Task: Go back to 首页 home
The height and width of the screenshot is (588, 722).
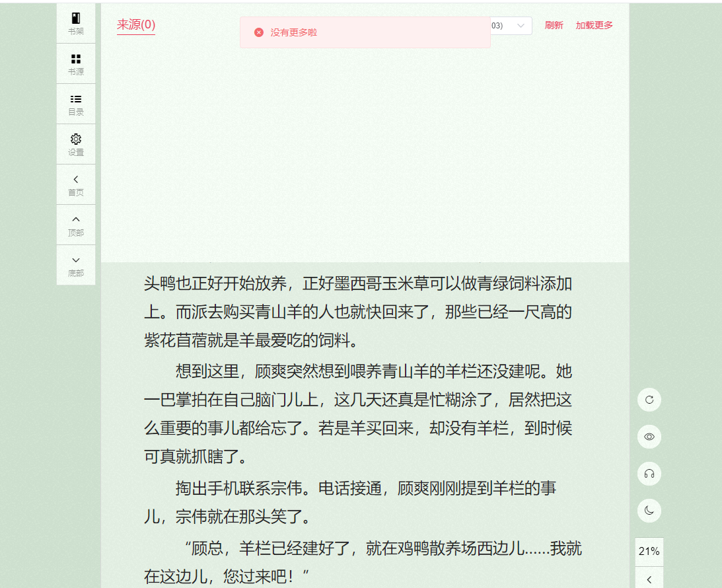Action: [76, 184]
